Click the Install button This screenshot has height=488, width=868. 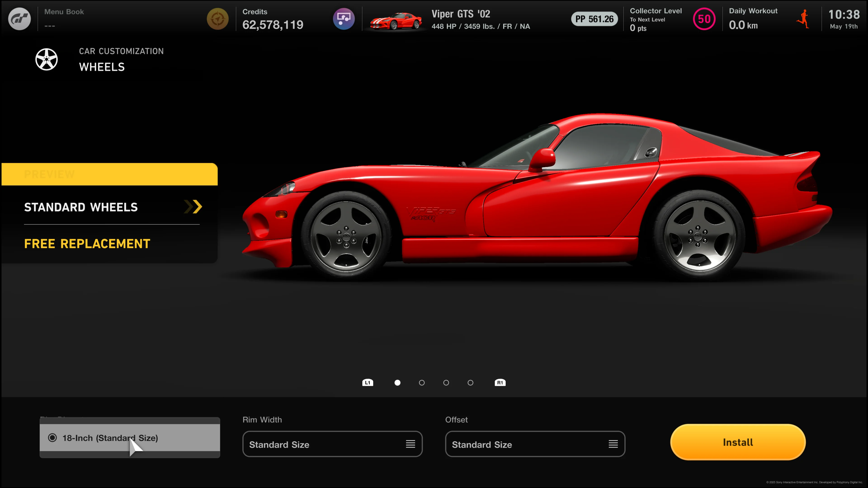pyautogui.click(x=738, y=442)
